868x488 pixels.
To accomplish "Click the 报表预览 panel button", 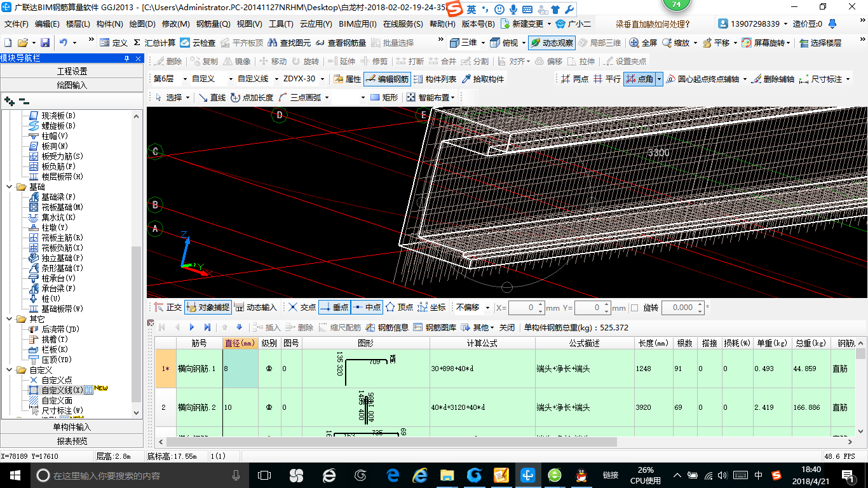I will point(72,441).
